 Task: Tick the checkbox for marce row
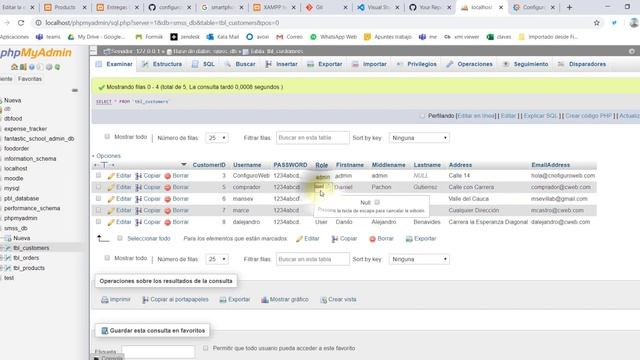coord(98,210)
